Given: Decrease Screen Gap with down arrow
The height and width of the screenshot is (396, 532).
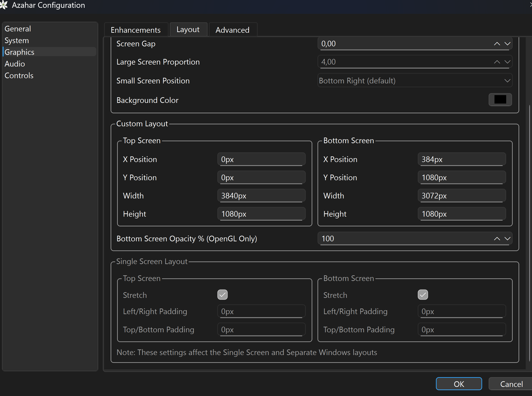Looking at the screenshot, I should tap(507, 44).
